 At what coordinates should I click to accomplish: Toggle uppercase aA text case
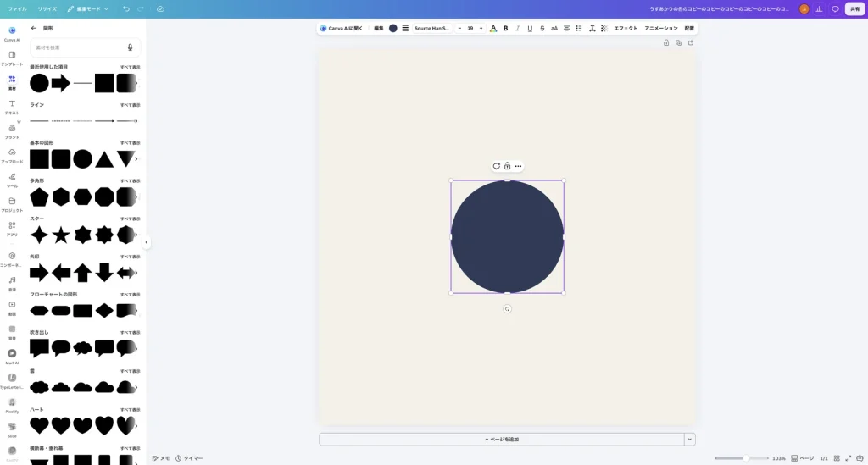554,28
